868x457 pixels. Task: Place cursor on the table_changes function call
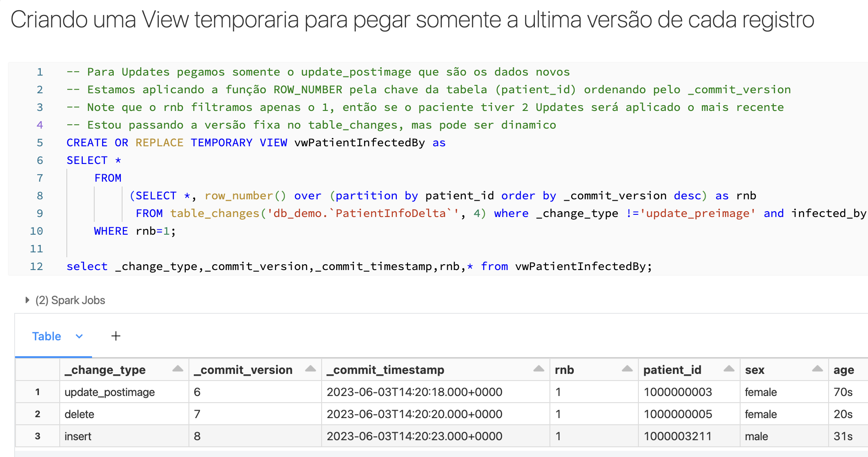point(328,213)
